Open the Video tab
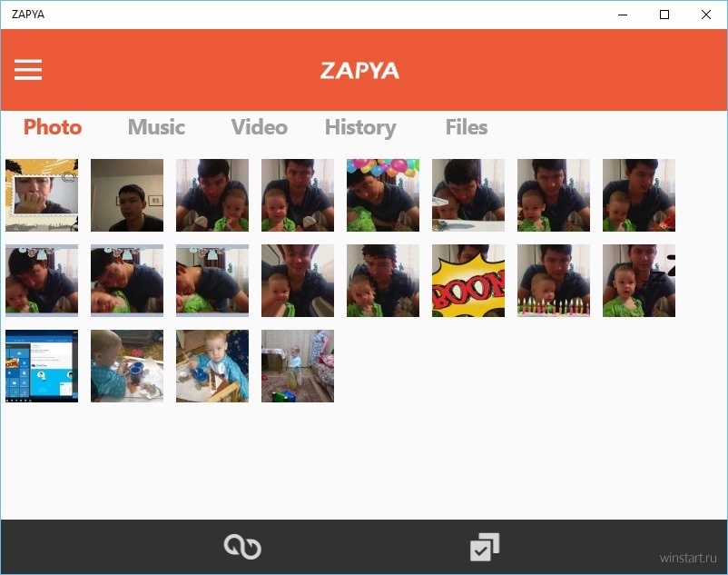This screenshot has width=728, height=575. (x=260, y=127)
